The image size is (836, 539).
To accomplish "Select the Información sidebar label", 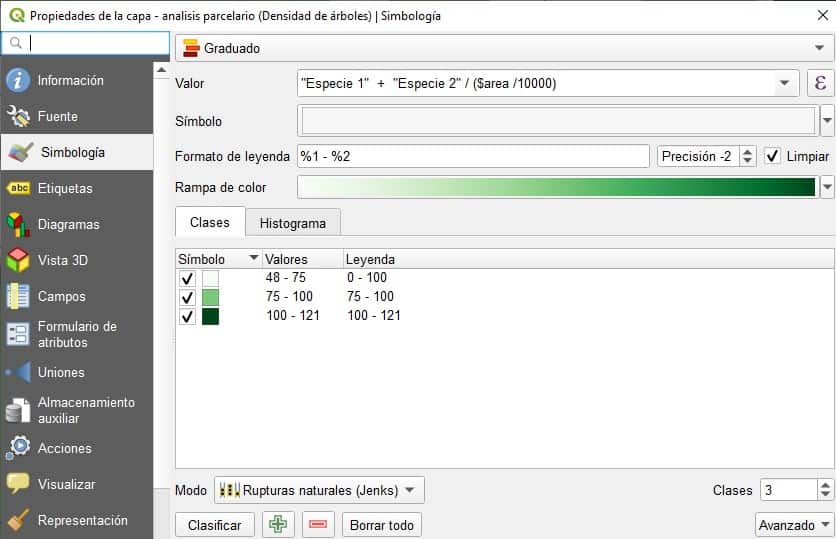I will click(70, 81).
